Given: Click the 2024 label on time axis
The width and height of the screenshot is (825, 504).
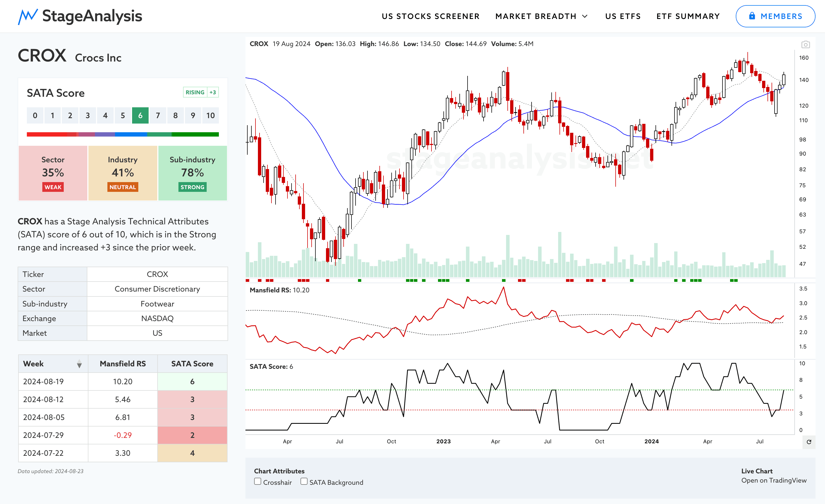Looking at the screenshot, I should [651, 441].
